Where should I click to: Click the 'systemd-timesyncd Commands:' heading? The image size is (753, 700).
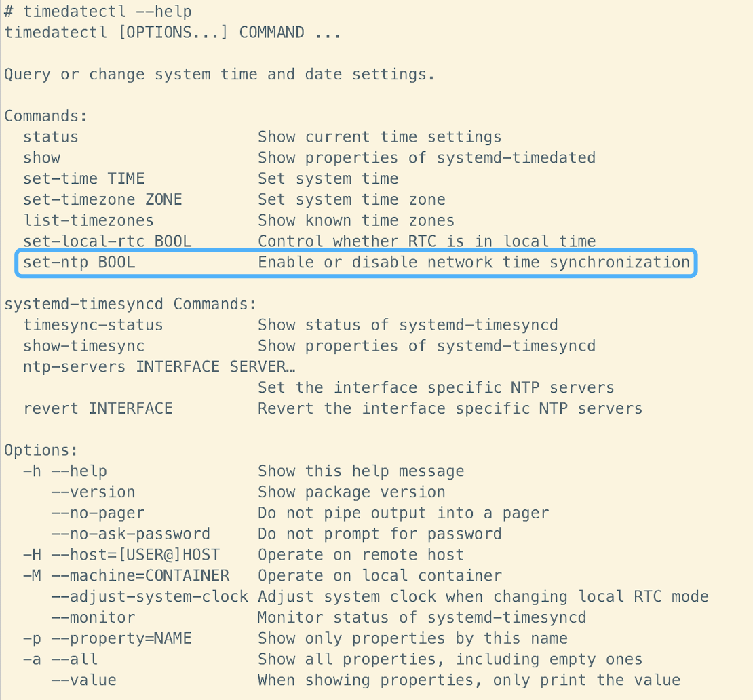pos(131,304)
